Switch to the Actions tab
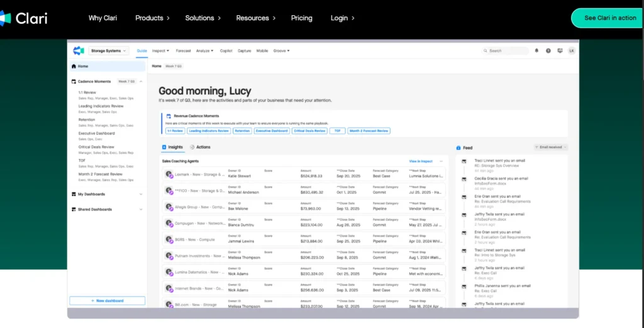Viewport: 644px width, 328px height. pyautogui.click(x=200, y=147)
